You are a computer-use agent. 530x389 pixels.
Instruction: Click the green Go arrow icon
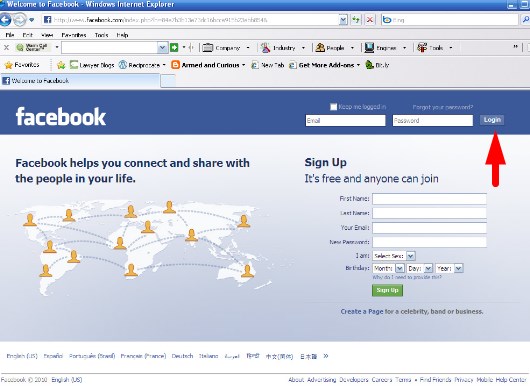pyautogui.click(x=174, y=48)
